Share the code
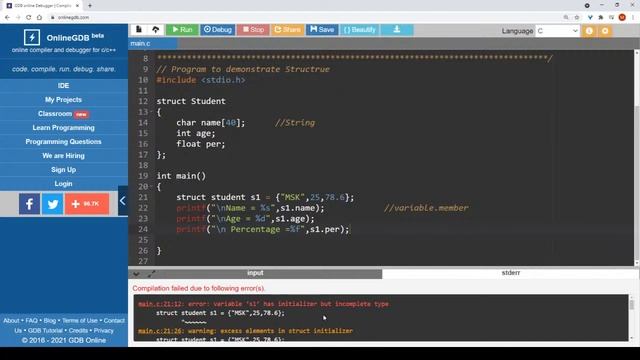640x360 pixels. click(287, 29)
